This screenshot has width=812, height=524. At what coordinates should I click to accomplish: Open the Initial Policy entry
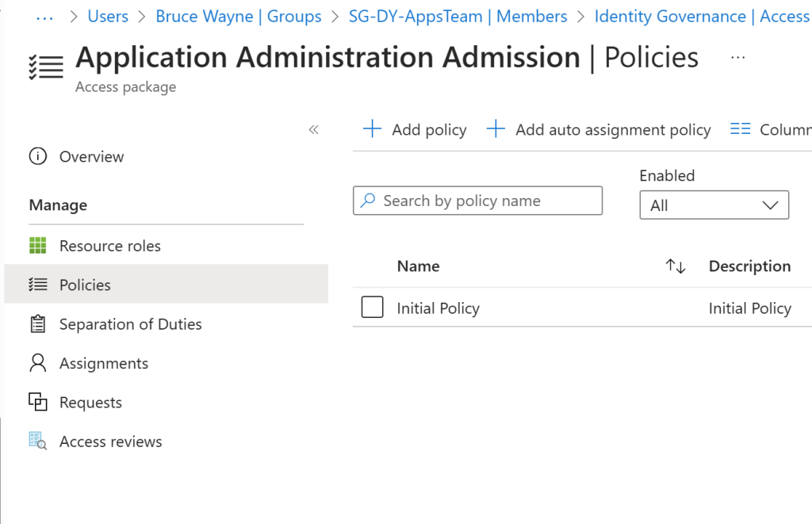pyautogui.click(x=438, y=308)
